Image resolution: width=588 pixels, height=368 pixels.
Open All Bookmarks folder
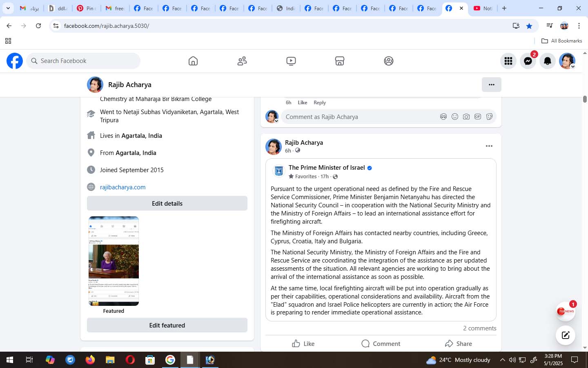pyautogui.click(x=561, y=41)
